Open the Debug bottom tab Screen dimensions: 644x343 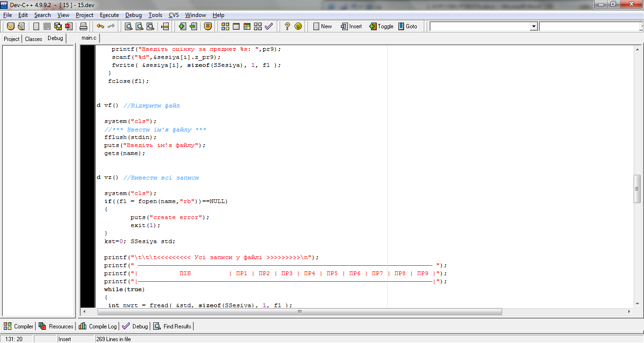(135, 326)
